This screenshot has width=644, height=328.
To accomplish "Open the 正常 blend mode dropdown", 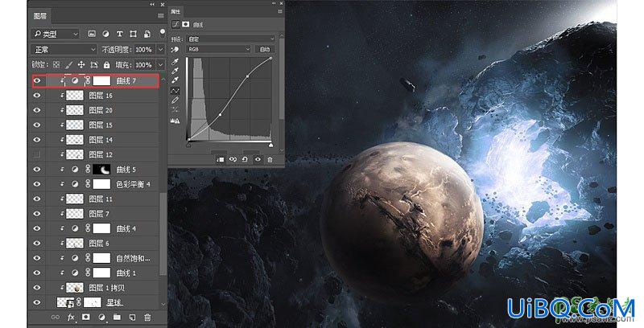I will [64, 50].
